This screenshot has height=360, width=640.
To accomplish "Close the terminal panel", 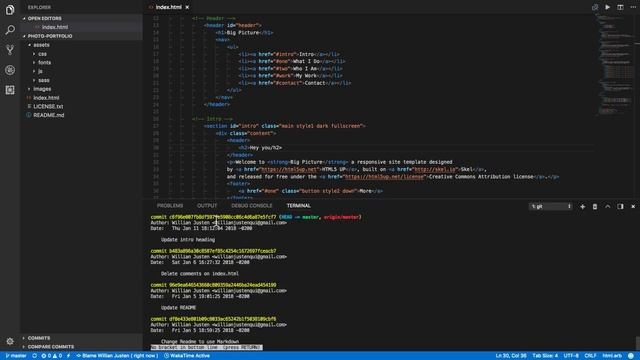I will click(x=633, y=207).
